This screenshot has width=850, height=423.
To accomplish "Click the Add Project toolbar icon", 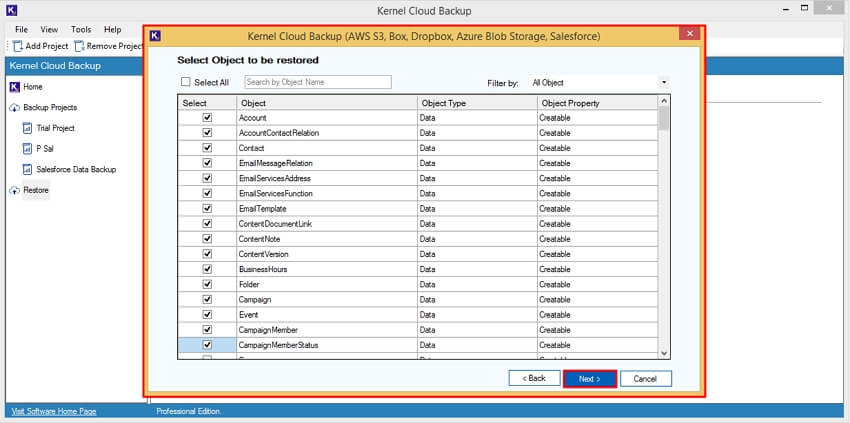I will click(x=18, y=46).
